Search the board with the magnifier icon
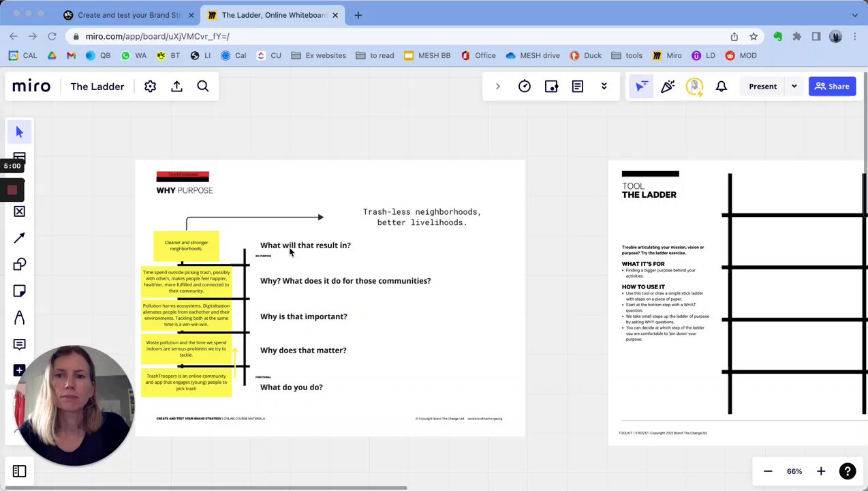Viewport: 868px width, 491px height. tap(203, 87)
